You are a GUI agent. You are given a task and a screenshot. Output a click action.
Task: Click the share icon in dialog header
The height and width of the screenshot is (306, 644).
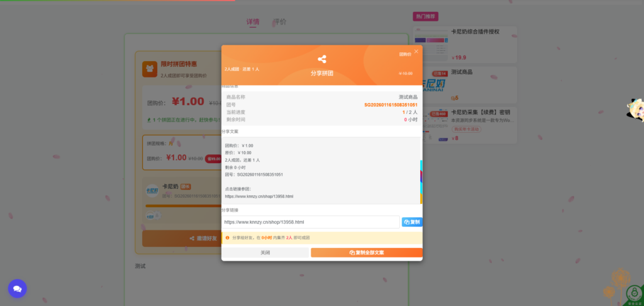pyautogui.click(x=322, y=59)
